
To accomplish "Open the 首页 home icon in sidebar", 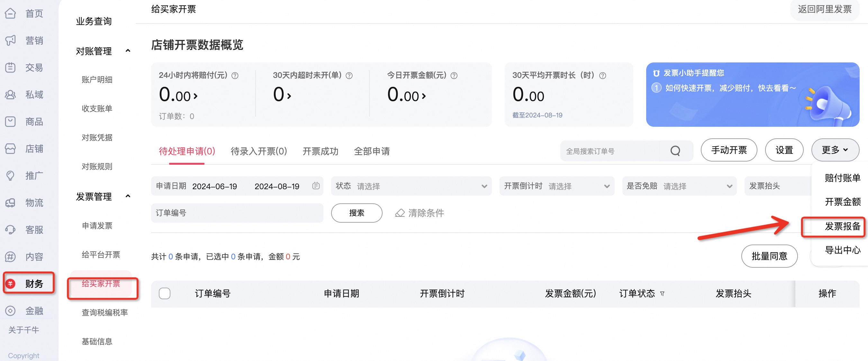I will (x=10, y=14).
